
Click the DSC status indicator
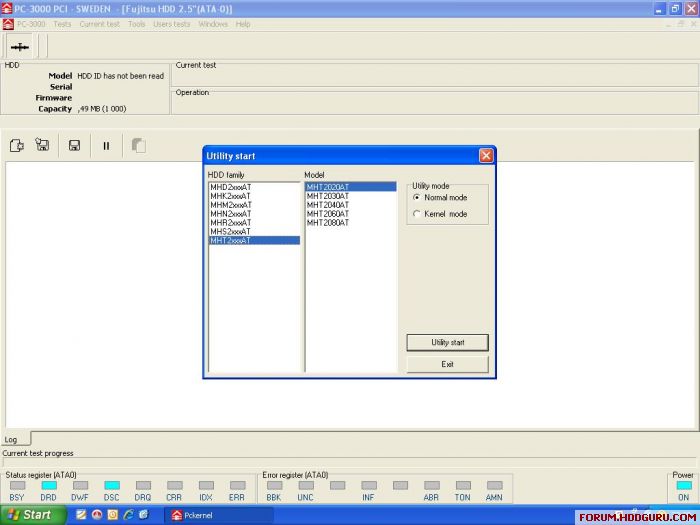tap(112, 485)
